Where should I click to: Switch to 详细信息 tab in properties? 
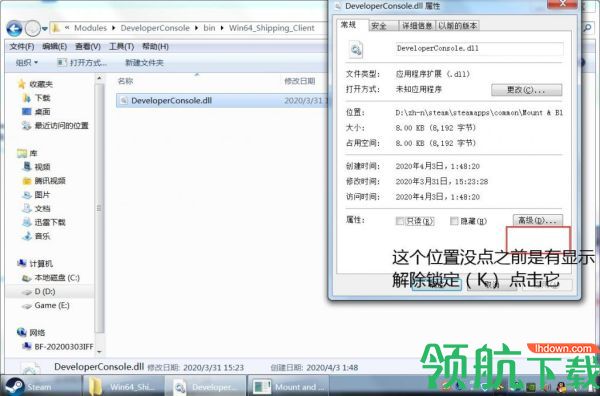click(417, 26)
